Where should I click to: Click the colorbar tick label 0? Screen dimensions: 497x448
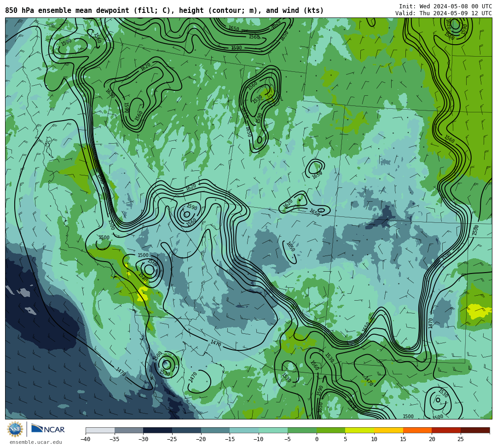click(317, 439)
